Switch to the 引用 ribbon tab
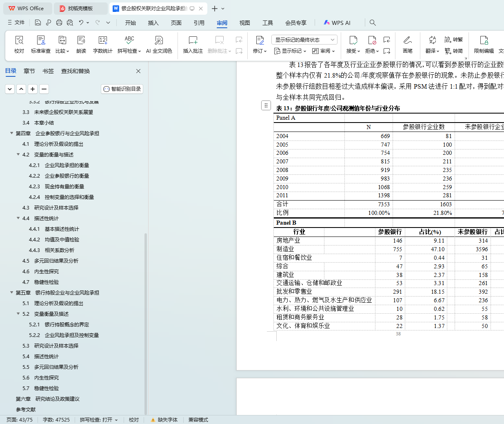This screenshot has height=424, width=504. pos(199,23)
